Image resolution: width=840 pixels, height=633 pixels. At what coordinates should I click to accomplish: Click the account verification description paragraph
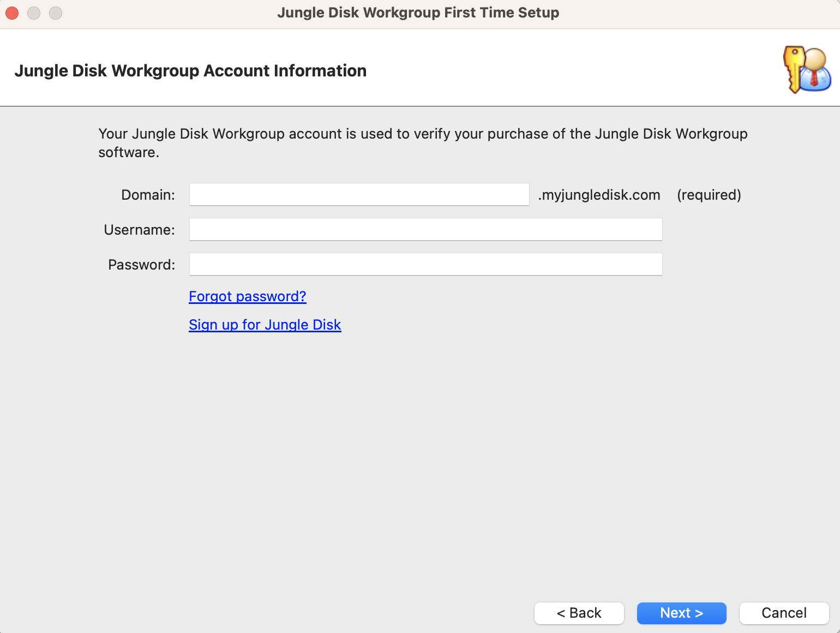coord(423,143)
